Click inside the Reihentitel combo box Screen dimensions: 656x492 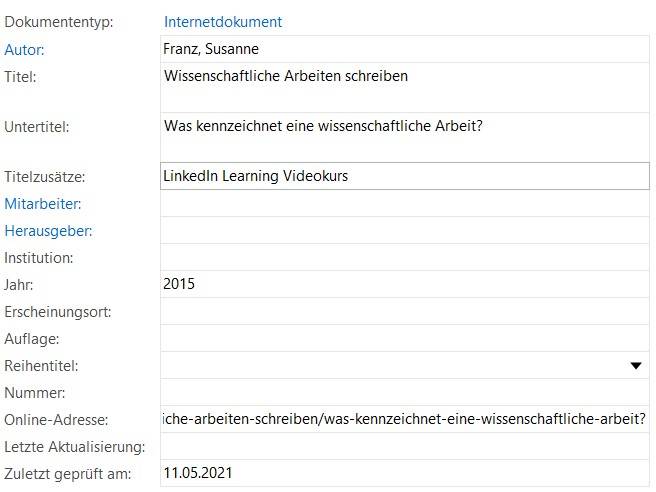point(390,366)
